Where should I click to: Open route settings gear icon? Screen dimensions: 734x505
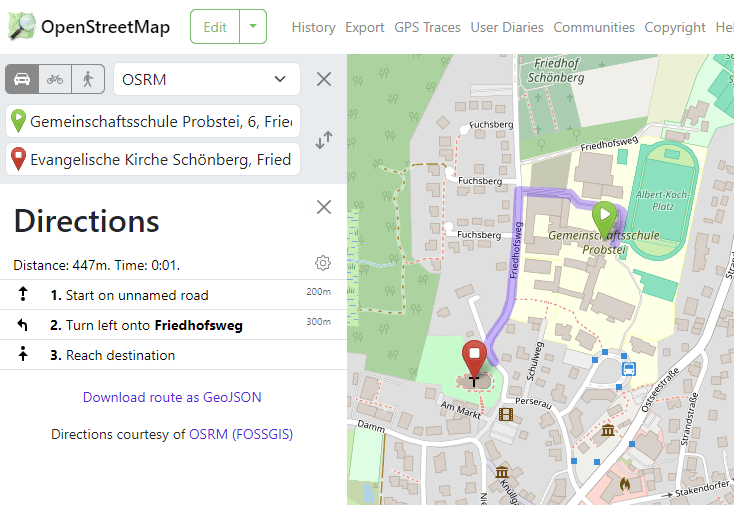[322, 263]
